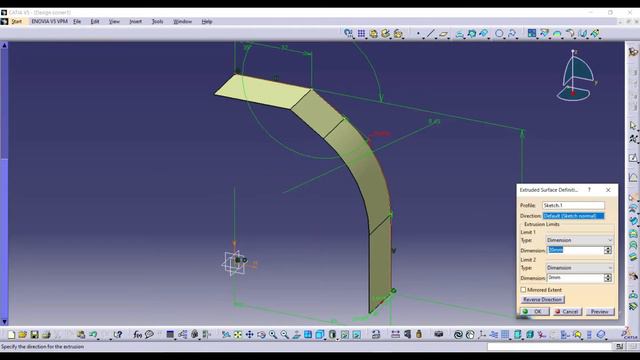This screenshot has width=640, height=360.
Task: Select the Rotate view icon
Action: pyautogui.click(x=261, y=335)
